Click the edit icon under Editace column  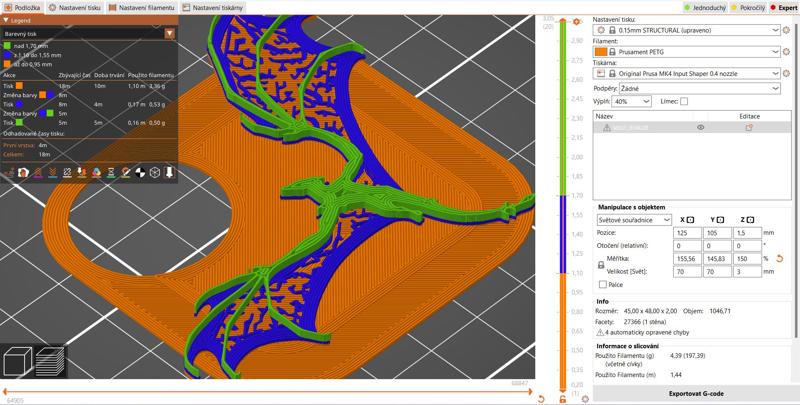pos(749,128)
